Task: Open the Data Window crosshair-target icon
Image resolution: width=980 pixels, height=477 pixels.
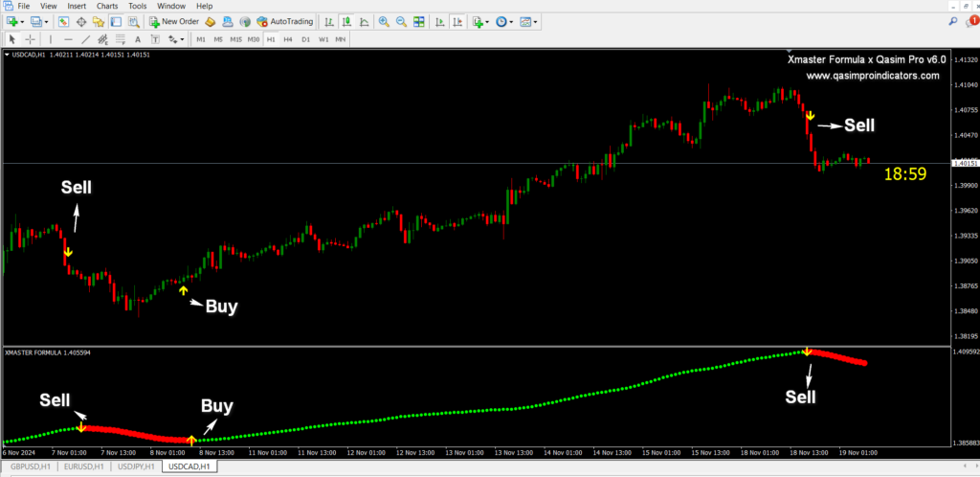Action: pyautogui.click(x=81, y=22)
